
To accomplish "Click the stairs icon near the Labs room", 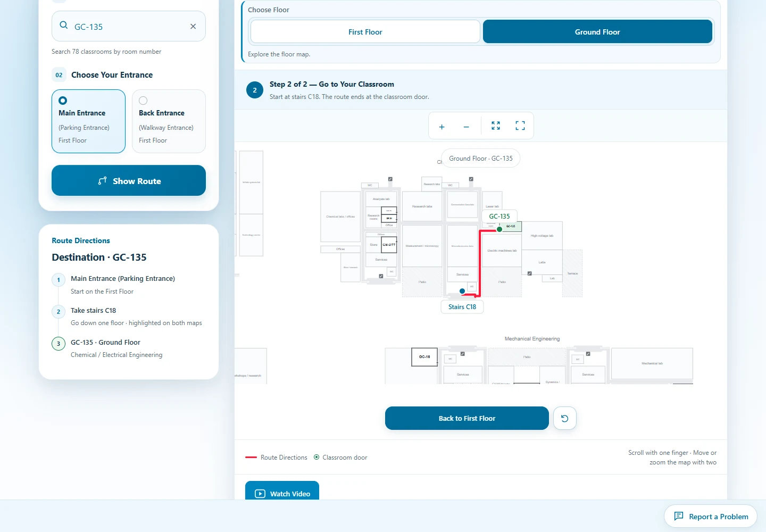I will point(530,273).
